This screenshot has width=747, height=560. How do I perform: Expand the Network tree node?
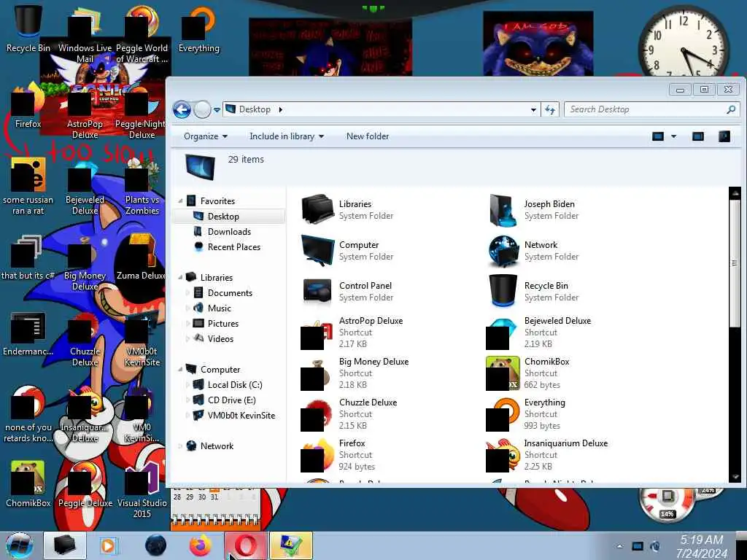point(181,446)
